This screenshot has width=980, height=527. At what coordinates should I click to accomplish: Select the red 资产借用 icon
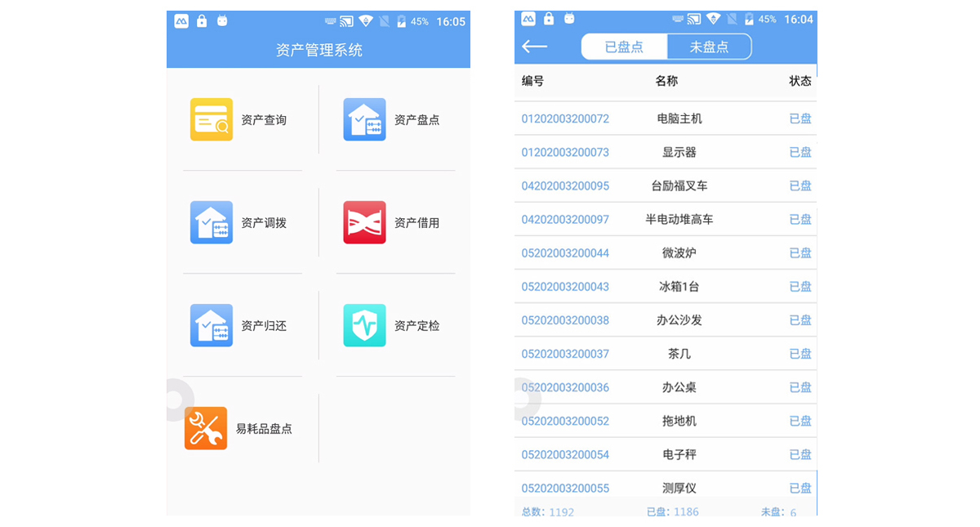(x=364, y=222)
